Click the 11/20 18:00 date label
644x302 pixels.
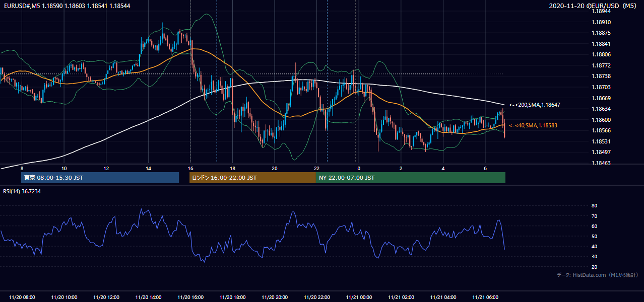(x=232, y=297)
